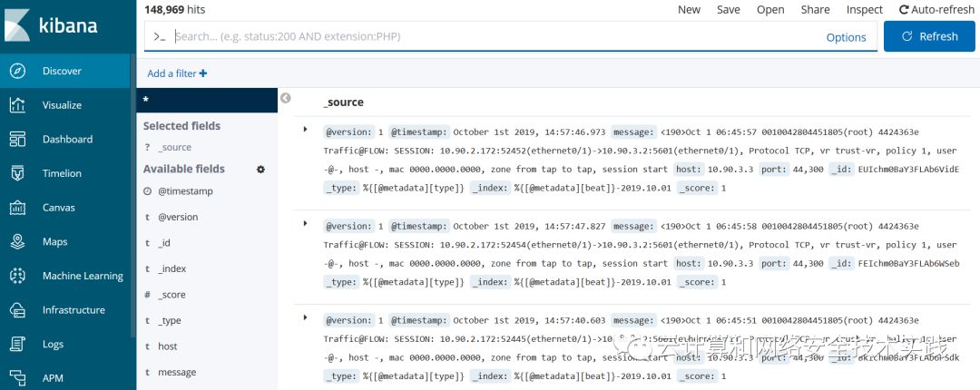Click Logs label in navigation
The width and height of the screenshot is (980, 390).
pos(54,344)
